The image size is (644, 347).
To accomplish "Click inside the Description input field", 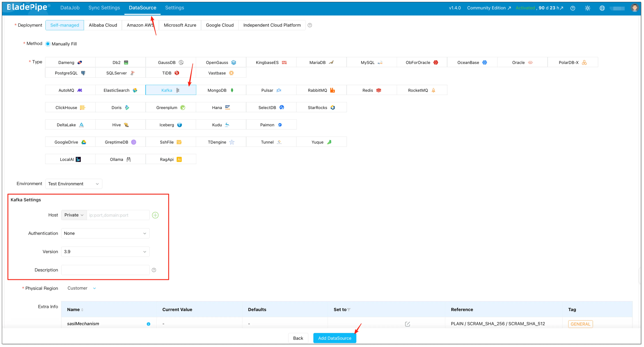I will tap(105, 270).
